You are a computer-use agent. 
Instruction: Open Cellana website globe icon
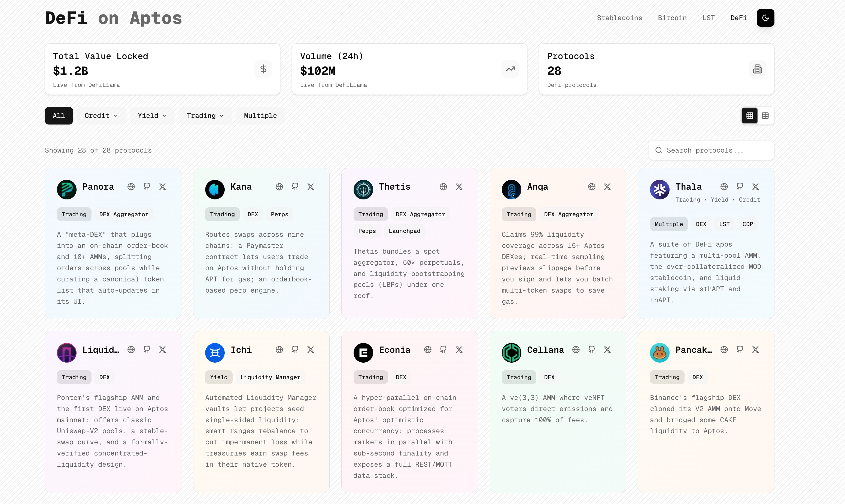pos(576,350)
